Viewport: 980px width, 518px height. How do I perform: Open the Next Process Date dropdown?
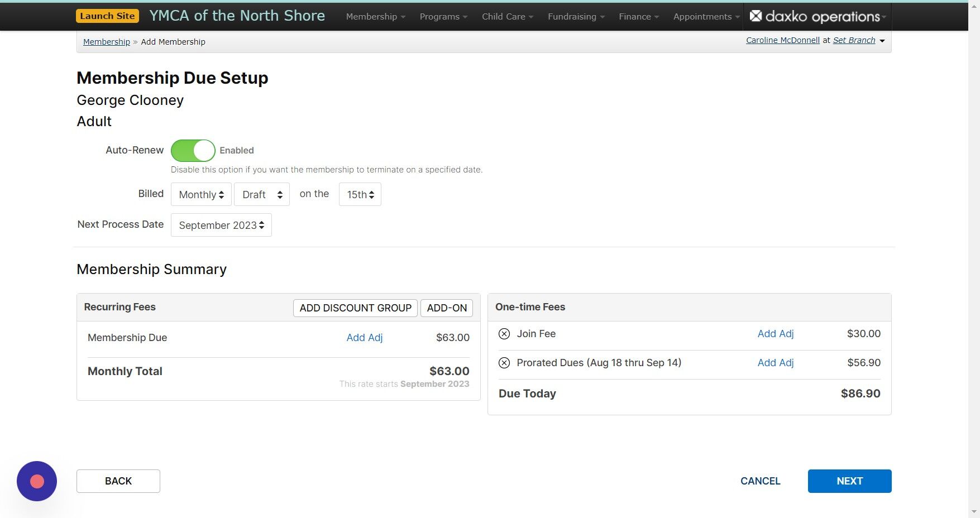(221, 225)
